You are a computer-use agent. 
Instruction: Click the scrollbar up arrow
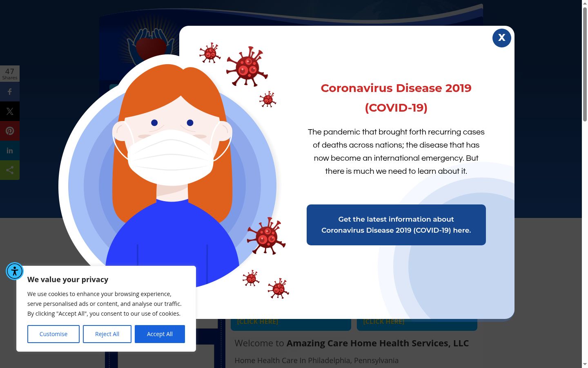tap(585, 3)
